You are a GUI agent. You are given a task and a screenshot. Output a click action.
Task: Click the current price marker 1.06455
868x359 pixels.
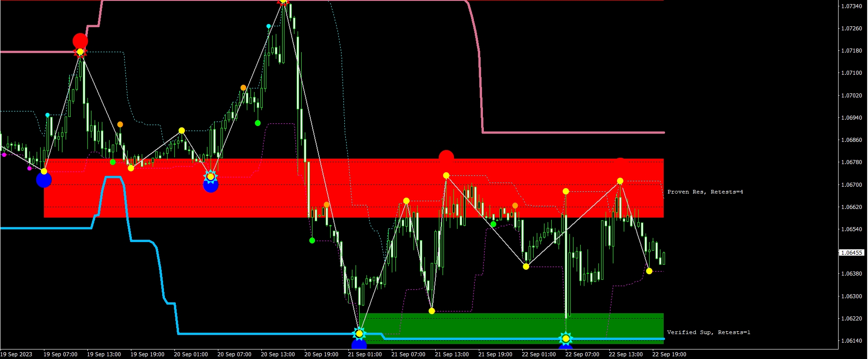point(852,252)
